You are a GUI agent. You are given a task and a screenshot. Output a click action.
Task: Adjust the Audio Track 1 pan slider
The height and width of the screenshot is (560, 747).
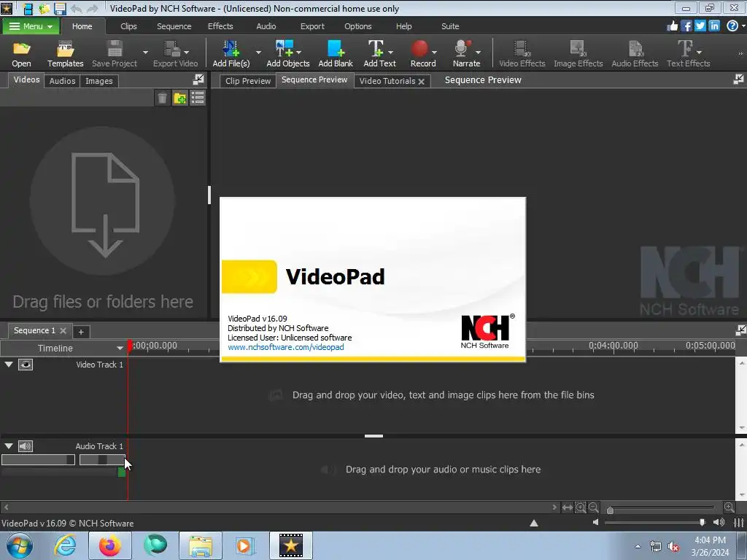102,459
